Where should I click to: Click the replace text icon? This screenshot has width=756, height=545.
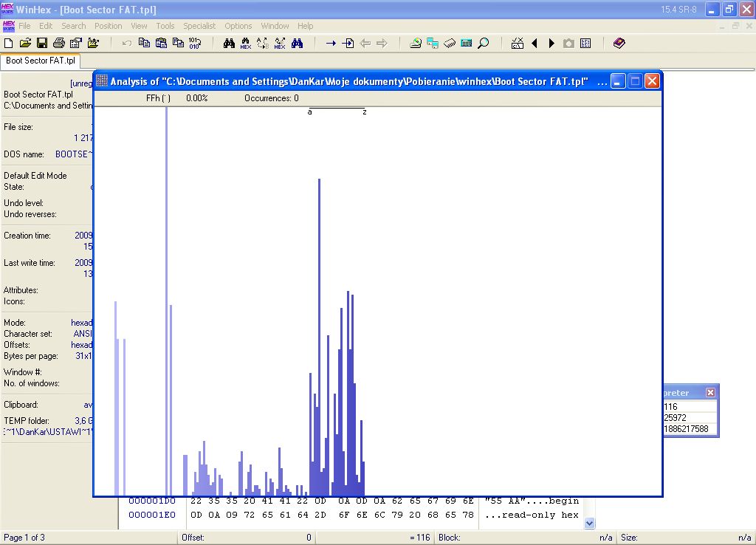pos(263,44)
